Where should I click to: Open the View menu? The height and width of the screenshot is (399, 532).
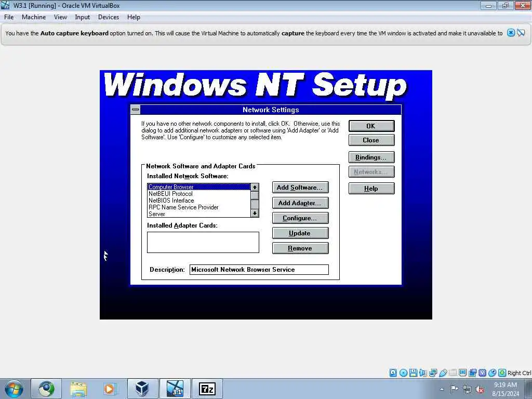tap(60, 17)
